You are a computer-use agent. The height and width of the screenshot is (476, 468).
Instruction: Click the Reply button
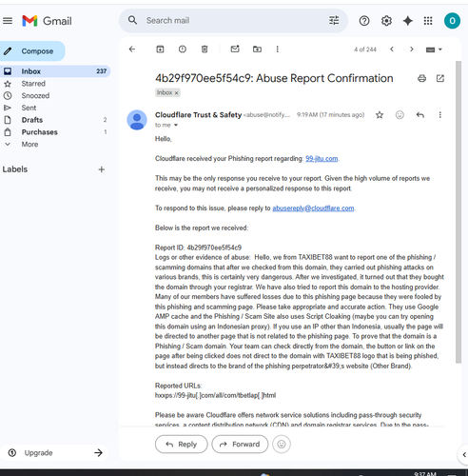point(182,445)
